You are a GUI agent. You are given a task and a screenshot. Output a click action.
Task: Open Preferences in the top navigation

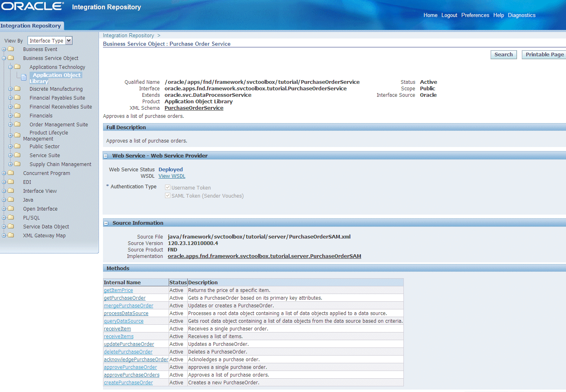(475, 15)
